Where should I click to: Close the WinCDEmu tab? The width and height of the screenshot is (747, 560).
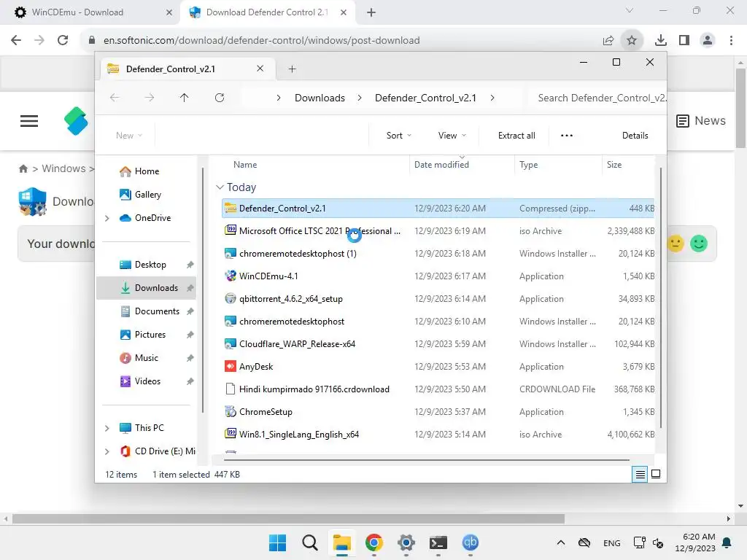169,12
